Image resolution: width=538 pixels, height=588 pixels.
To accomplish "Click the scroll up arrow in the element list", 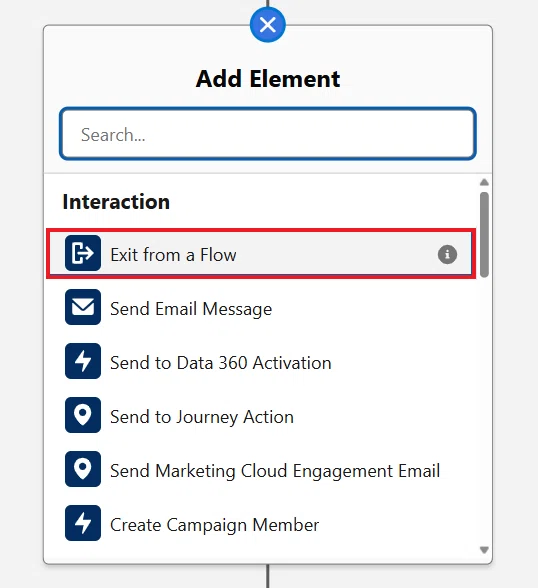I will (x=484, y=183).
